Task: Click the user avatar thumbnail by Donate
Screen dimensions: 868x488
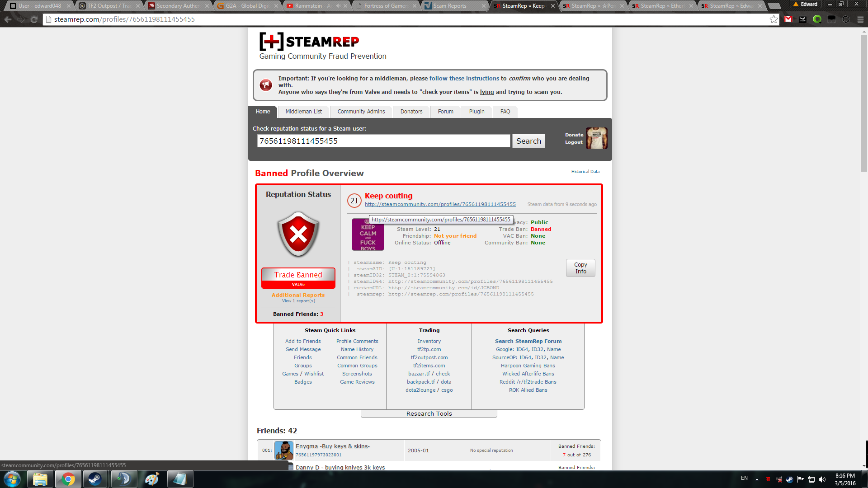Action: [596, 138]
